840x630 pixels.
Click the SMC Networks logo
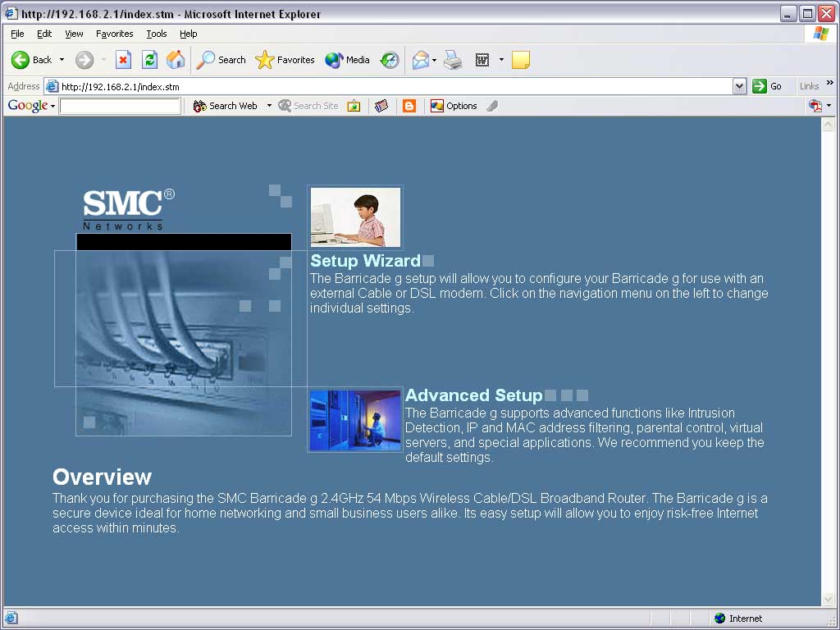tap(129, 209)
